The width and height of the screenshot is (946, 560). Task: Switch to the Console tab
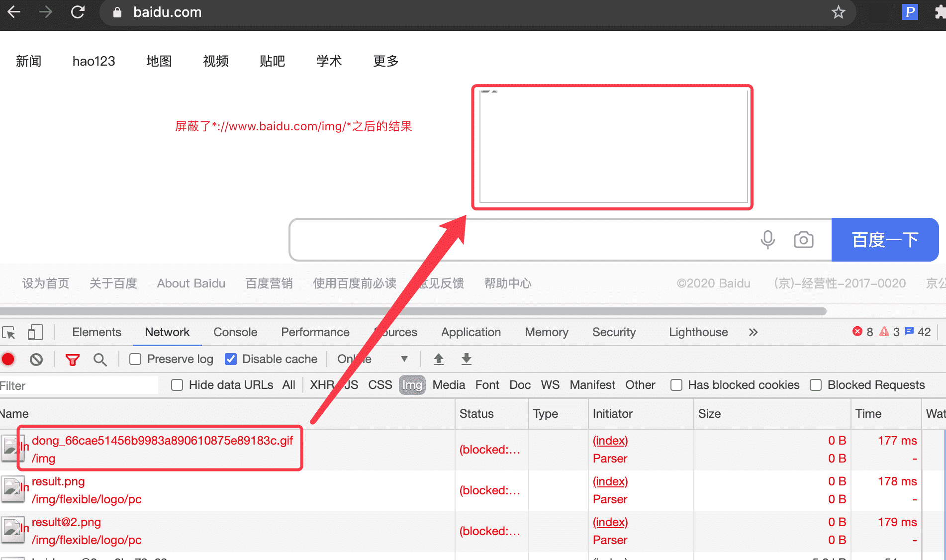tap(235, 332)
